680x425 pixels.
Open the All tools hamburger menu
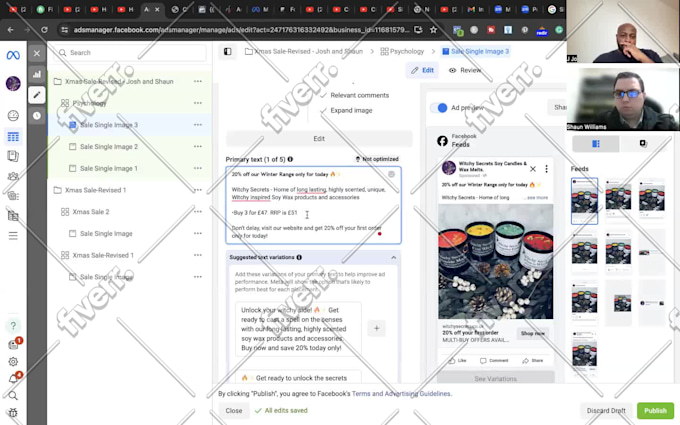pyautogui.click(x=13, y=236)
